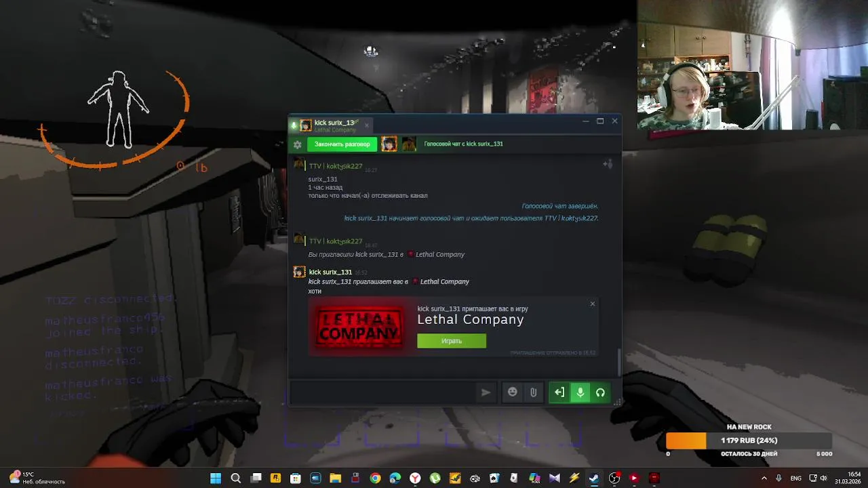Open the attachment paperclip button
868x488 pixels.
[534, 392]
